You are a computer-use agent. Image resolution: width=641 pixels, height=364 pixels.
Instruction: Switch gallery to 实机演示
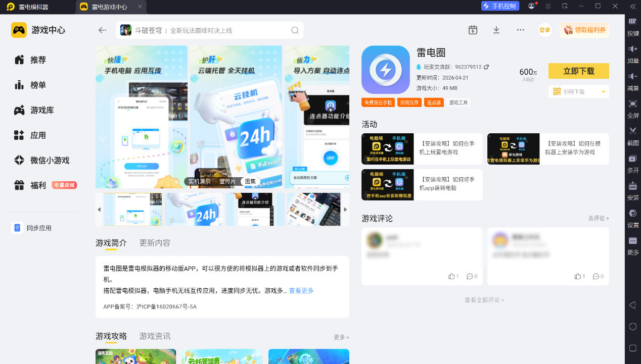click(x=199, y=181)
